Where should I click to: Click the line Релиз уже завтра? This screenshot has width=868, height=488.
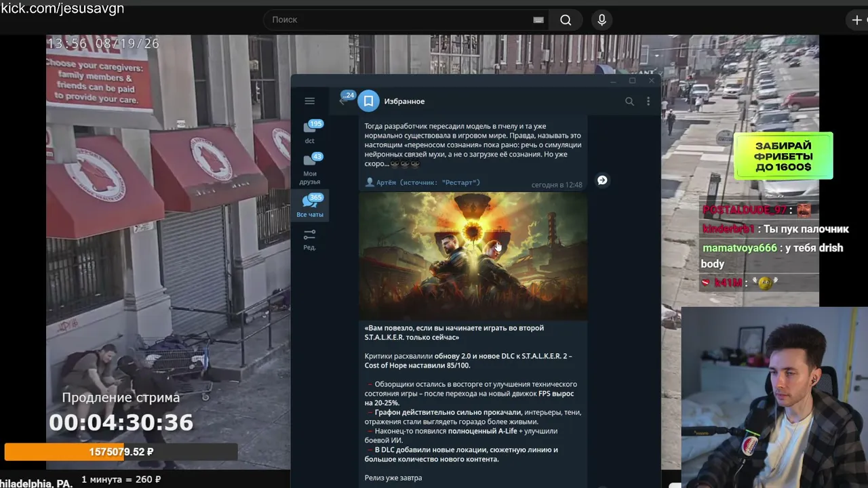(x=393, y=478)
